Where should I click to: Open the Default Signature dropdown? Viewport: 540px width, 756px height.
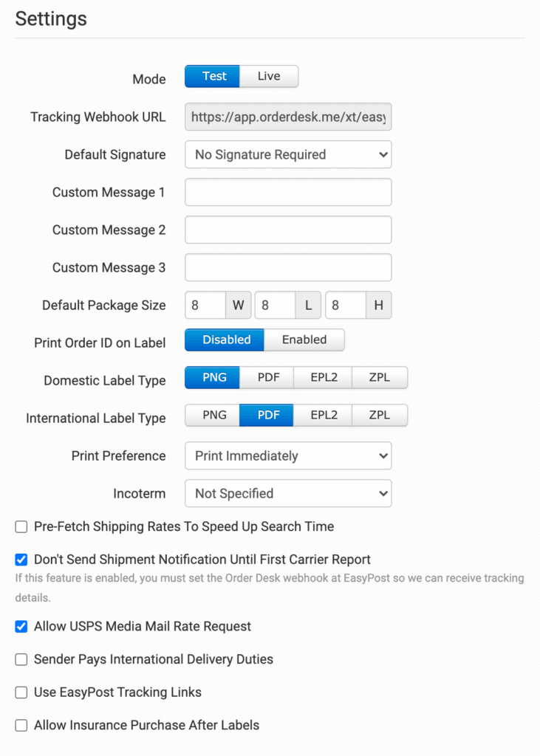point(288,155)
